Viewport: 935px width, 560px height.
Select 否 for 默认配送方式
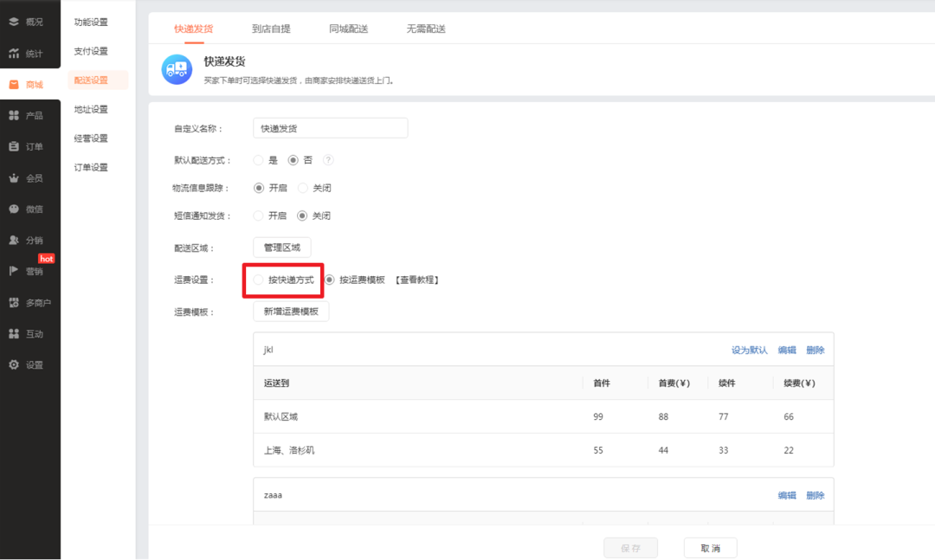pos(293,160)
